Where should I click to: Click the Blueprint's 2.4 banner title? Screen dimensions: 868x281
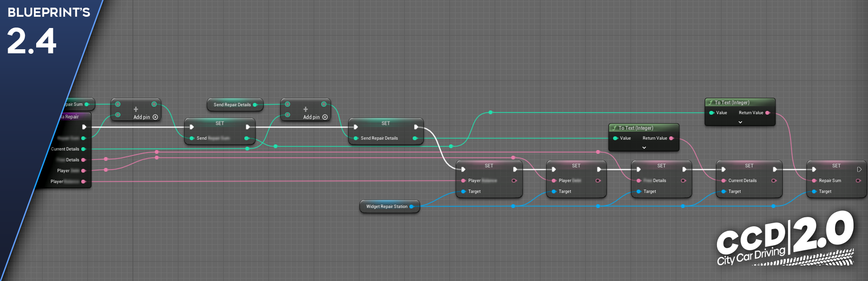tap(48, 13)
